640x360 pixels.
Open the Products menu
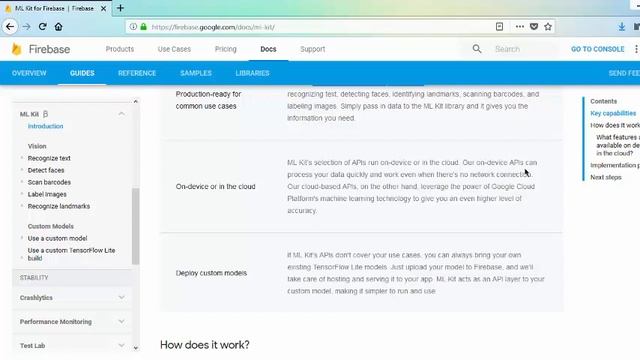(120, 49)
